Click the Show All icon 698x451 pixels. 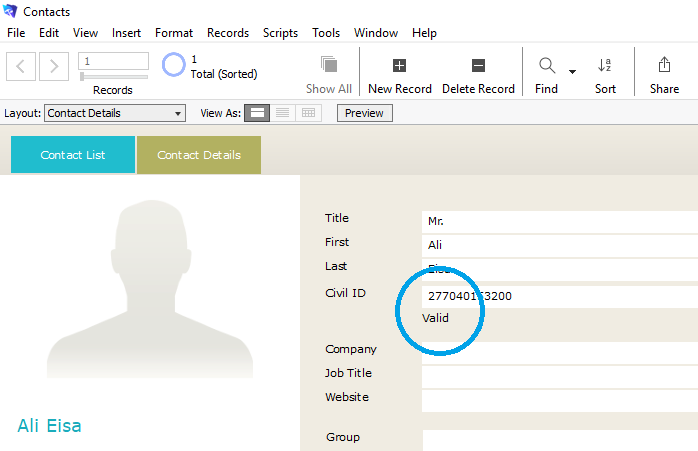pos(329,66)
